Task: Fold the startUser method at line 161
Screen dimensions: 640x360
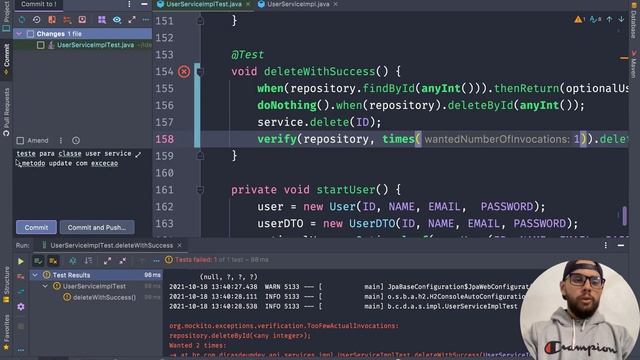Action: coord(200,190)
